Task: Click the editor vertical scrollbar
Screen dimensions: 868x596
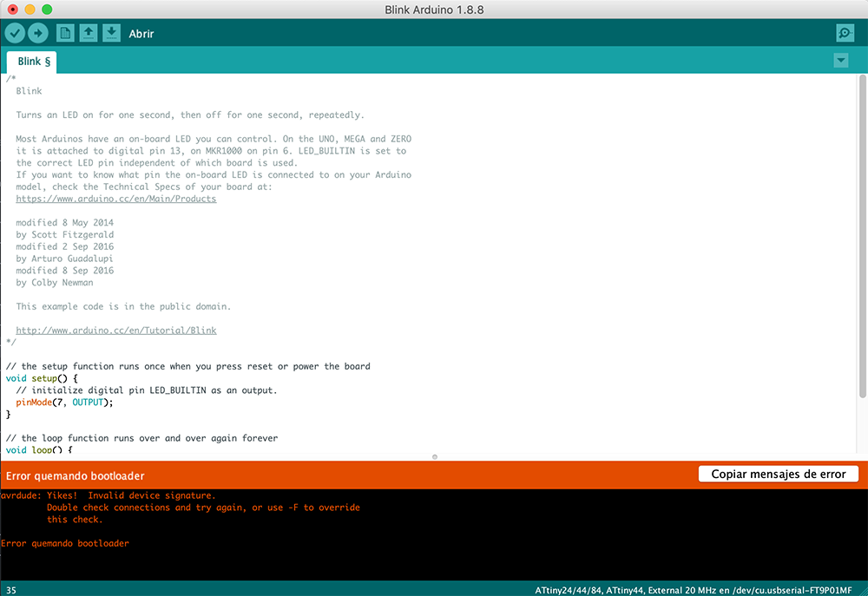Action: pos(862,236)
